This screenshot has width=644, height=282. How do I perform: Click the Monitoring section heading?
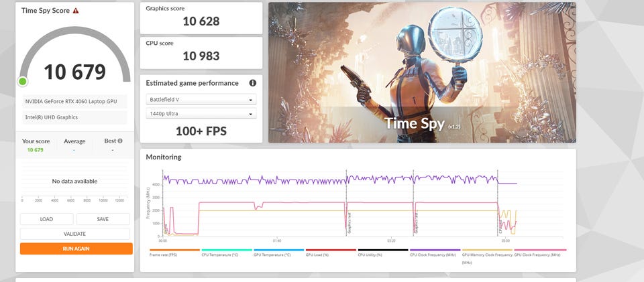click(x=164, y=157)
